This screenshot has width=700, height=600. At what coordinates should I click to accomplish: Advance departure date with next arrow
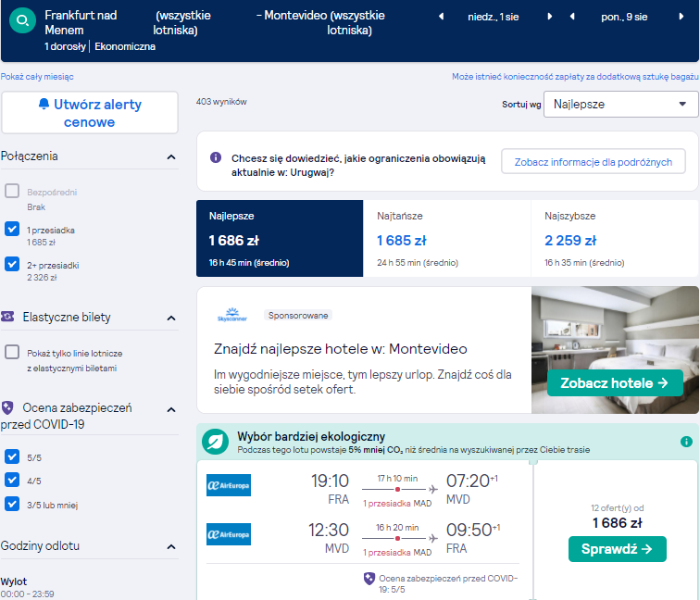click(550, 17)
